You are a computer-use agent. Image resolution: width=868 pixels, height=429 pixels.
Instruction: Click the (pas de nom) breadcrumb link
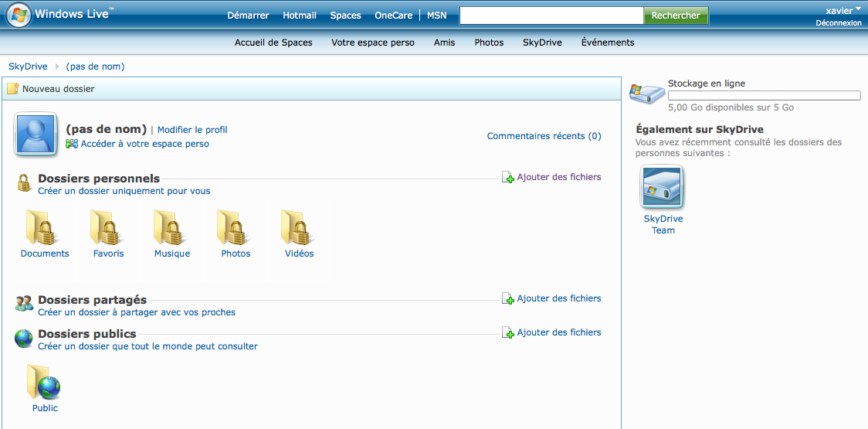click(x=95, y=66)
